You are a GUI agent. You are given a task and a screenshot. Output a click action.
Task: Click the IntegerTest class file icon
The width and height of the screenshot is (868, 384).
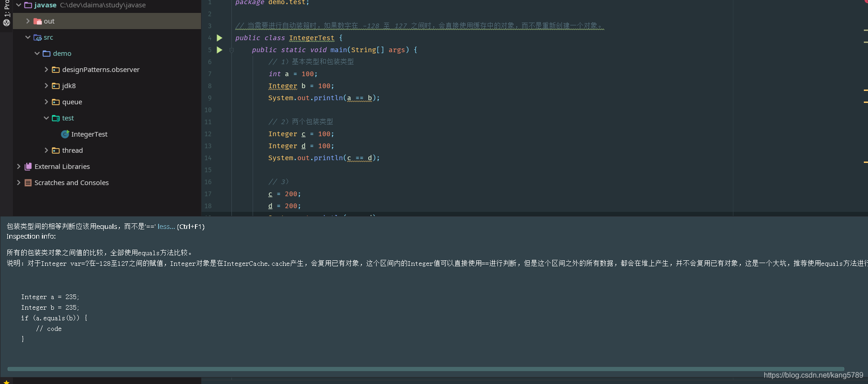tap(65, 134)
